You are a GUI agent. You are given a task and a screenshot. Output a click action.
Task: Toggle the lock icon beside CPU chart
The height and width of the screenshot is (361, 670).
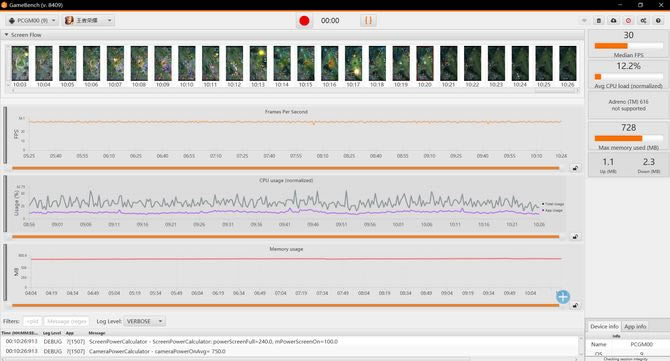coord(575,237)
